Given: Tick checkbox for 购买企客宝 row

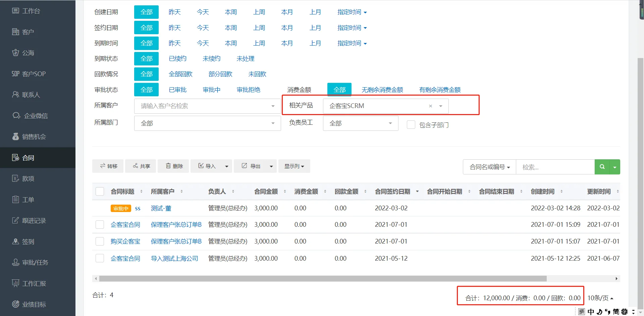Looking at the screenshot, I should (100, 242).
